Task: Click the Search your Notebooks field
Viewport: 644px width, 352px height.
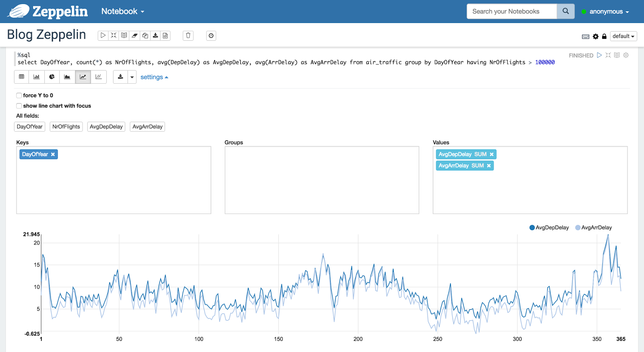Action: click(512, 11)
